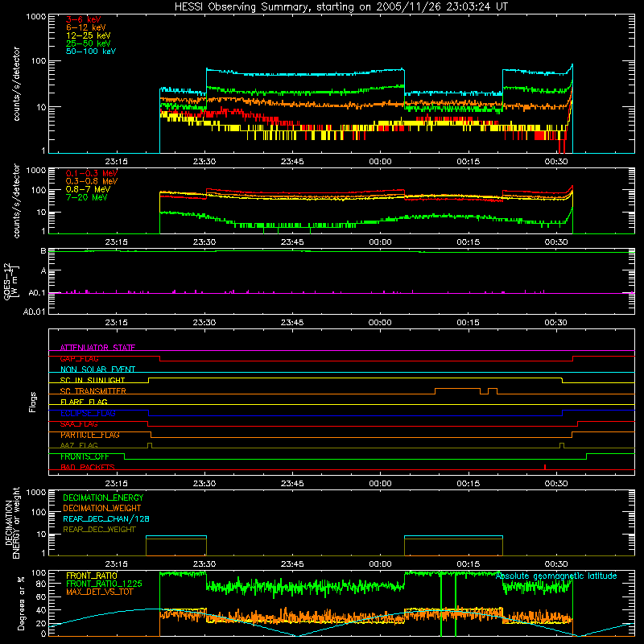Click the 0.8-7 MeV legend label

88,189
